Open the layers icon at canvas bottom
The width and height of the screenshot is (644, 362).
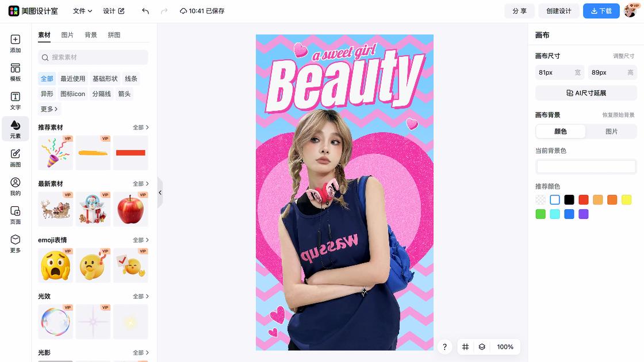click(x=482, y=347)
